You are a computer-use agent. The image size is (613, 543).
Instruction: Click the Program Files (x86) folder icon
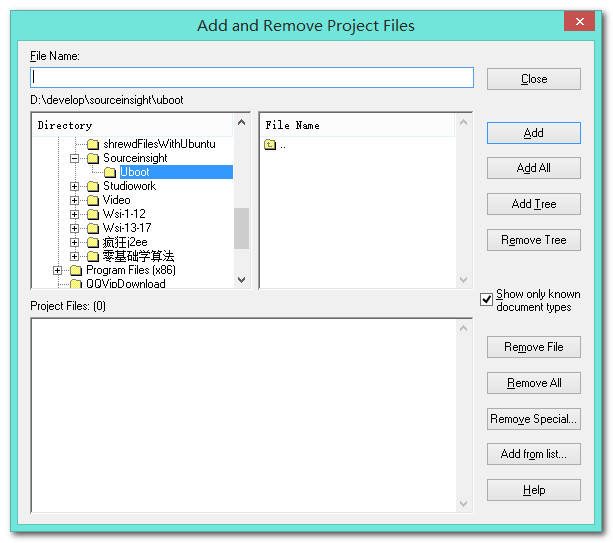pyautogui.click(x=76, y=271)
